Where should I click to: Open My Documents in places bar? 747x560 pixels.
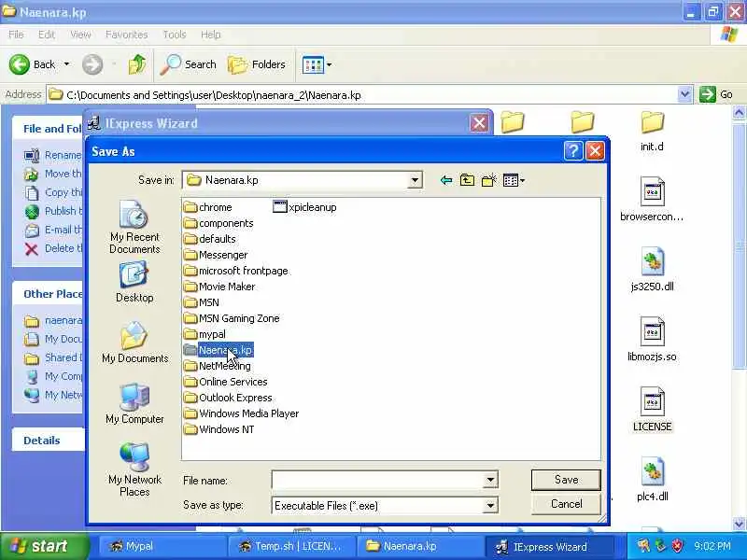tap(134, 343)
